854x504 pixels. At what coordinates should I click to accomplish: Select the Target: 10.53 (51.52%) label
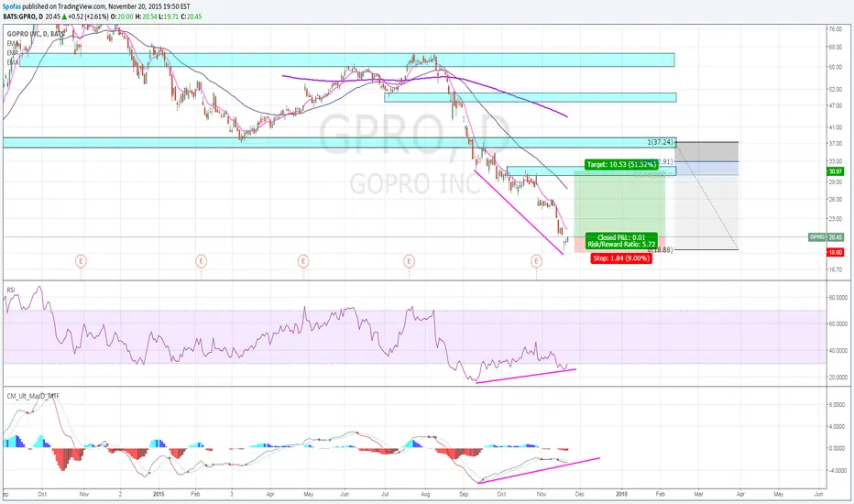pos(621,164)
